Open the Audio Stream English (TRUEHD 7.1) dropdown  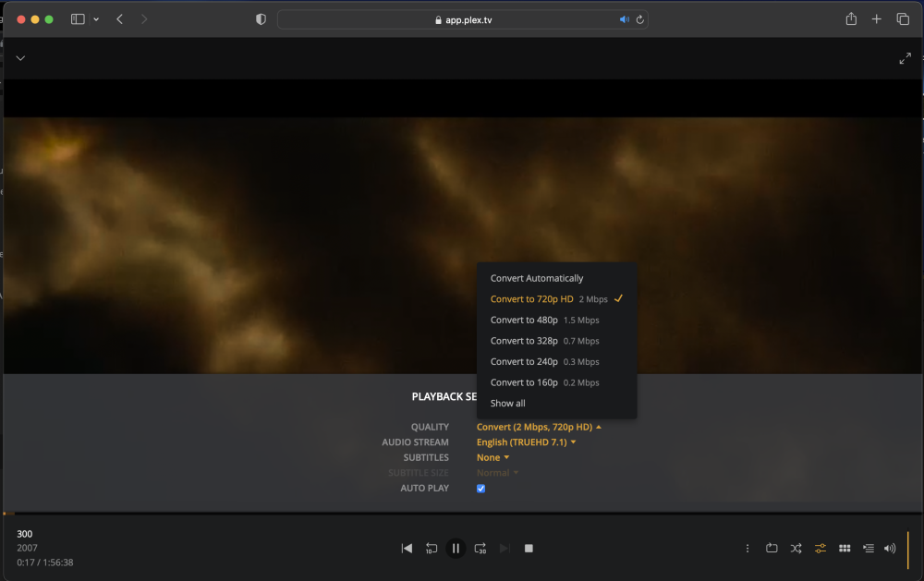coord(526,442)
